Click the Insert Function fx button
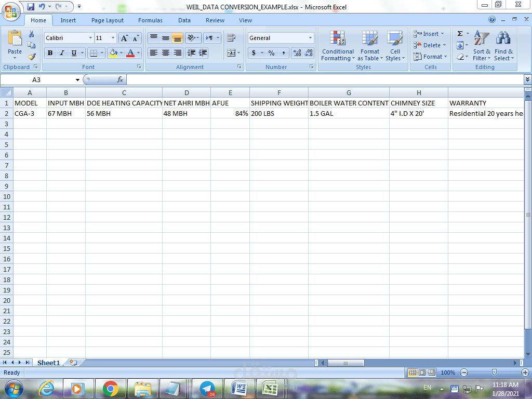532x399 pixels. (x=120, y=79)
